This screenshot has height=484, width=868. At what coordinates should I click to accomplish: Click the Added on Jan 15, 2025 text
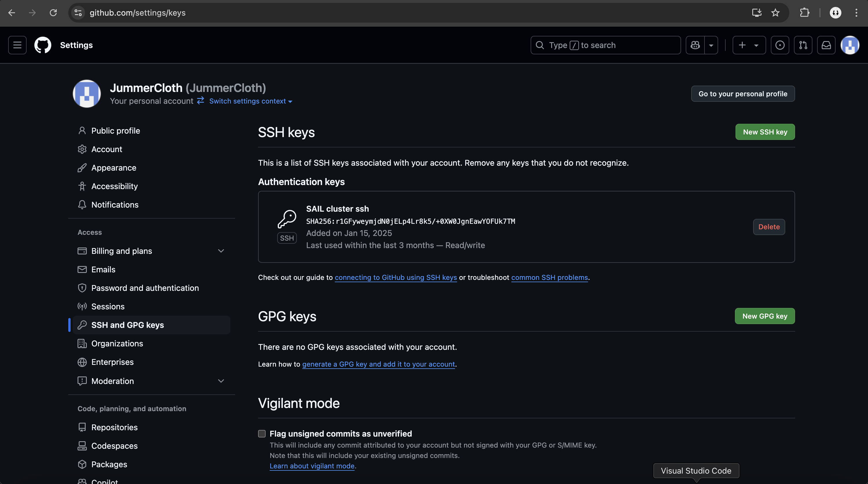click(x=349, y=233)
